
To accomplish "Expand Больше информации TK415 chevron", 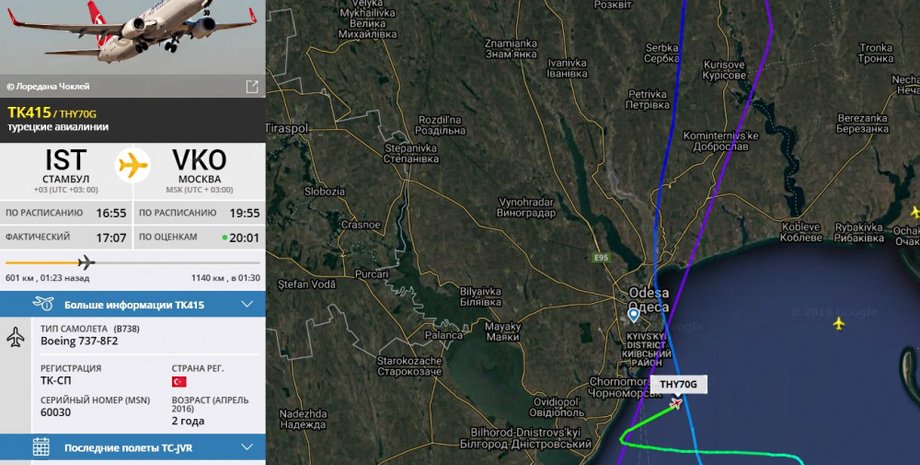I will 247,304.
